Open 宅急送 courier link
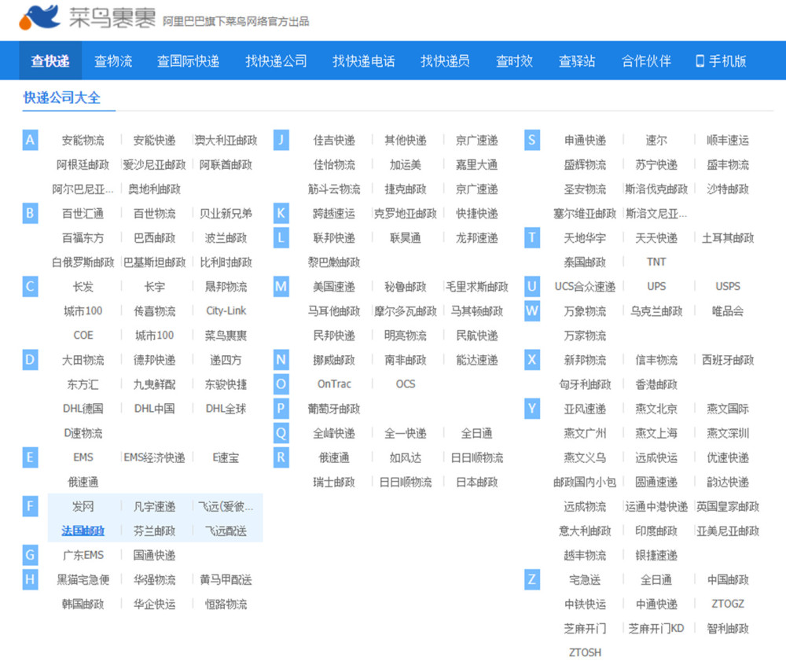This screenshot has width=786, height=672. [x=585, y=580]
